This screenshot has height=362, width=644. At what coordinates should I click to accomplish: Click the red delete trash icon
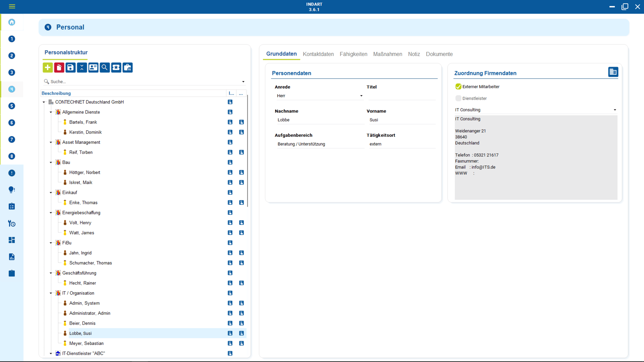[x=59, y=68]
